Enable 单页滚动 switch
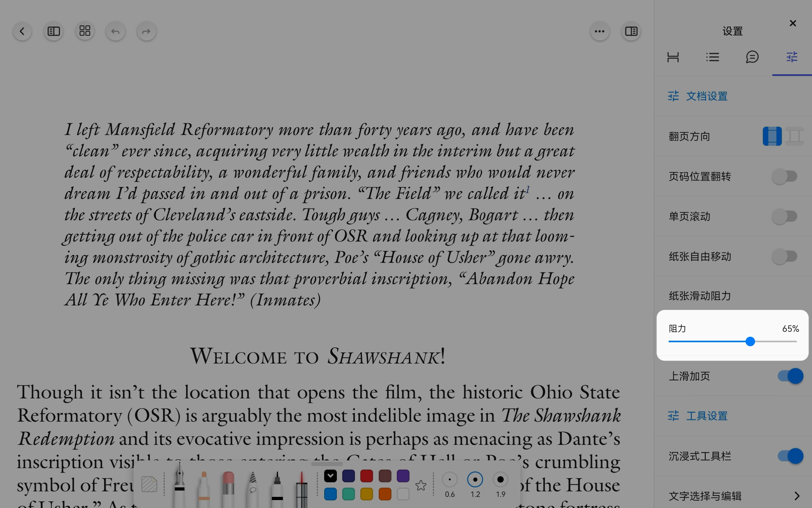Viewport: 812px width, 508px height. click(x=784, y=216)
